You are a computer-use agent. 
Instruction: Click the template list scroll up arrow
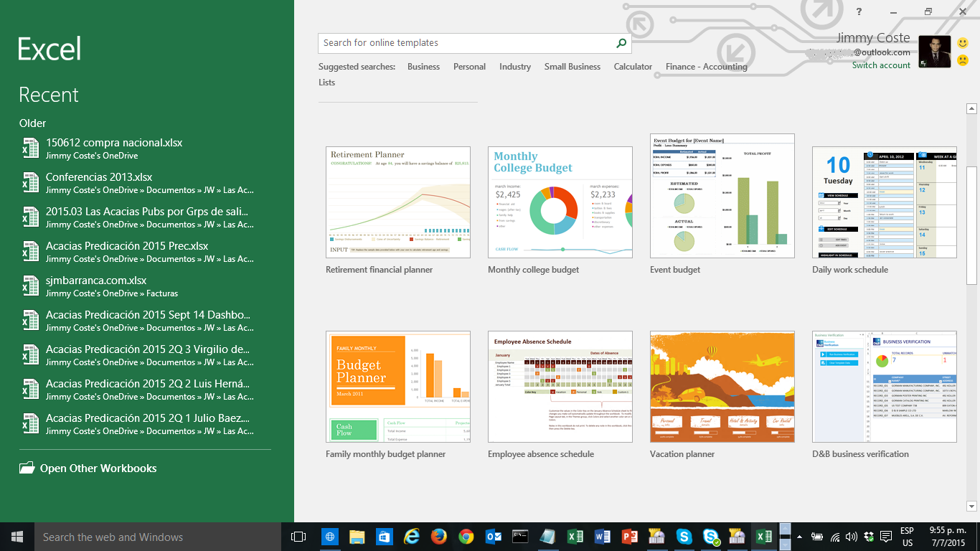pos(972,109)
